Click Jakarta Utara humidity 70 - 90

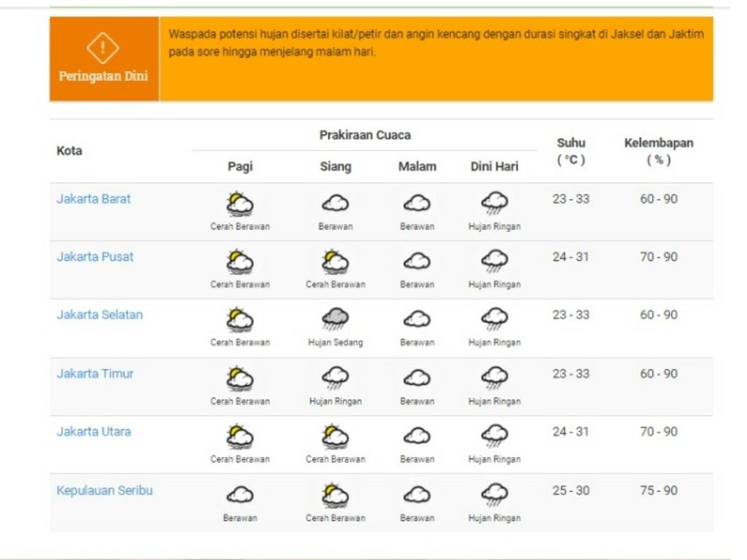click(x=659, y=432)
